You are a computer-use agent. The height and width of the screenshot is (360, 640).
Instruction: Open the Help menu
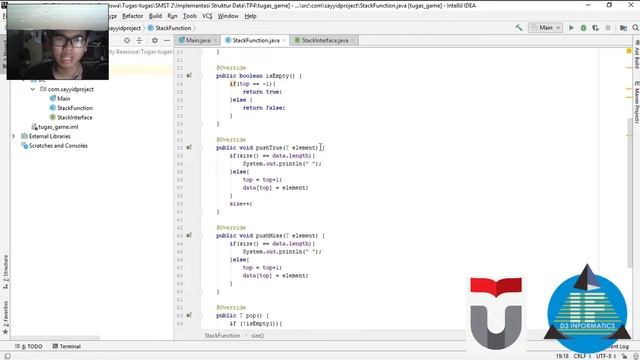(x=250, y=16)
